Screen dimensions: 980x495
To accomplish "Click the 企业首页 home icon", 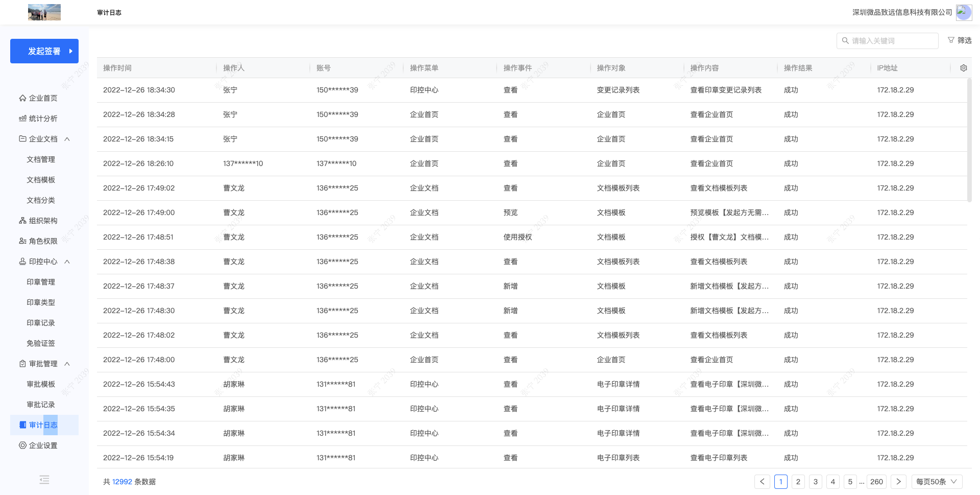I will click(x=22, y=98).
